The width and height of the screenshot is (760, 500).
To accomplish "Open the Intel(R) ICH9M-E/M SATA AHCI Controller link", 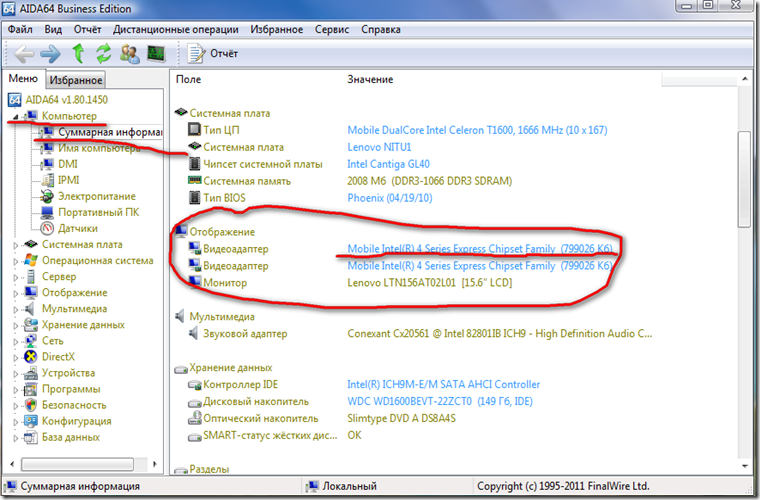I will pyautogui.click(x=443, y=384).
